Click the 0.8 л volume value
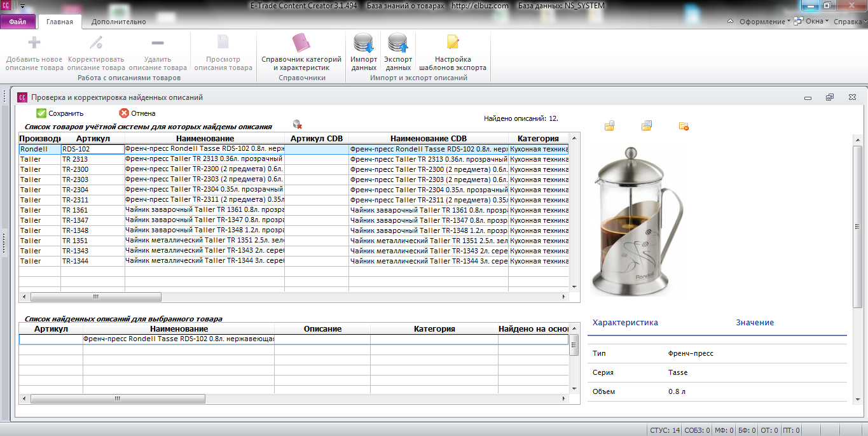The width and height of the screenshot is (868, 436). point(677,391)
